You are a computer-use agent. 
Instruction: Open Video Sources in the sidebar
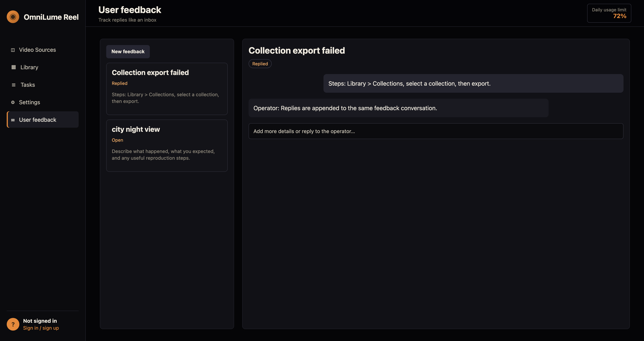(43, 50)
